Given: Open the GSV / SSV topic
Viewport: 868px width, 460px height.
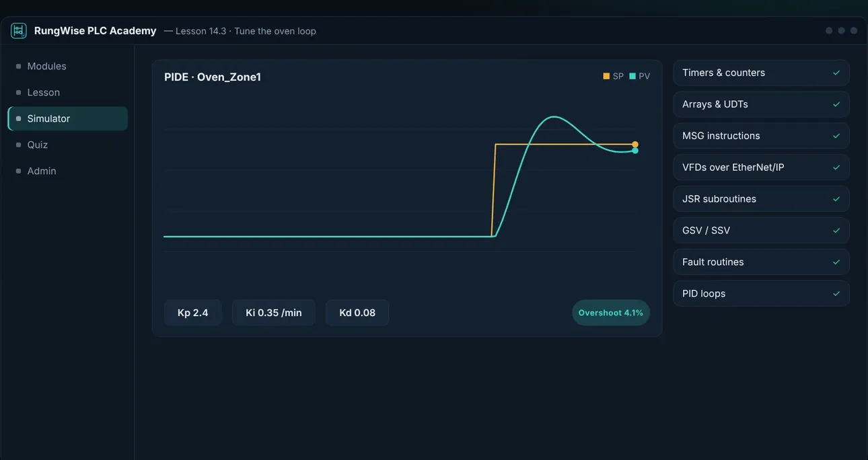Looking at the screenshot, I should pos(761,231).
